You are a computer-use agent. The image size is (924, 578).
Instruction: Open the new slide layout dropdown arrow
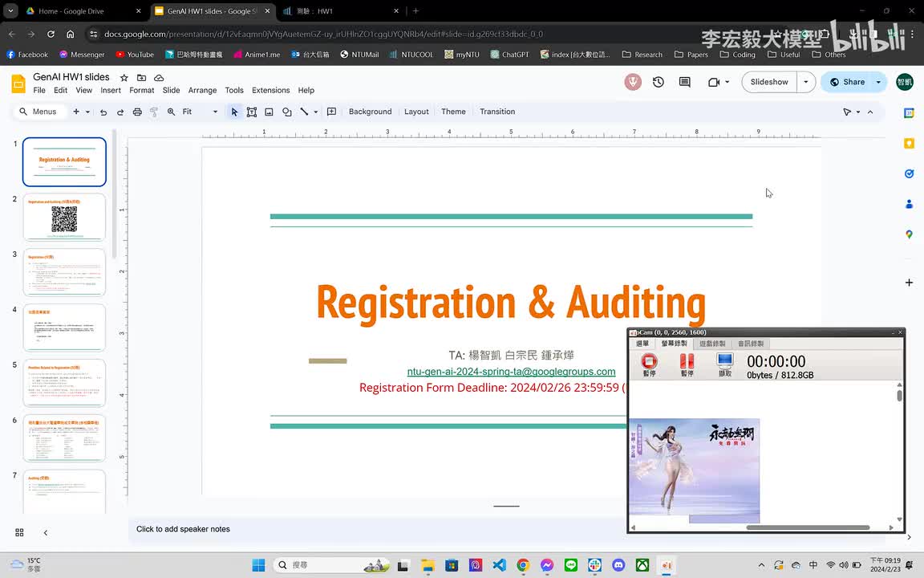click(87, 112)
